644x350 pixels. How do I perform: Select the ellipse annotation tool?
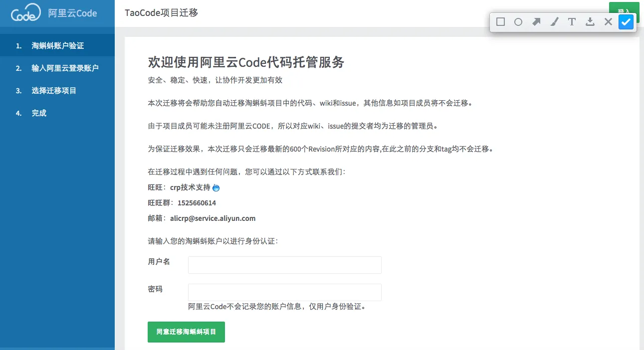click(x=518, y=22)
